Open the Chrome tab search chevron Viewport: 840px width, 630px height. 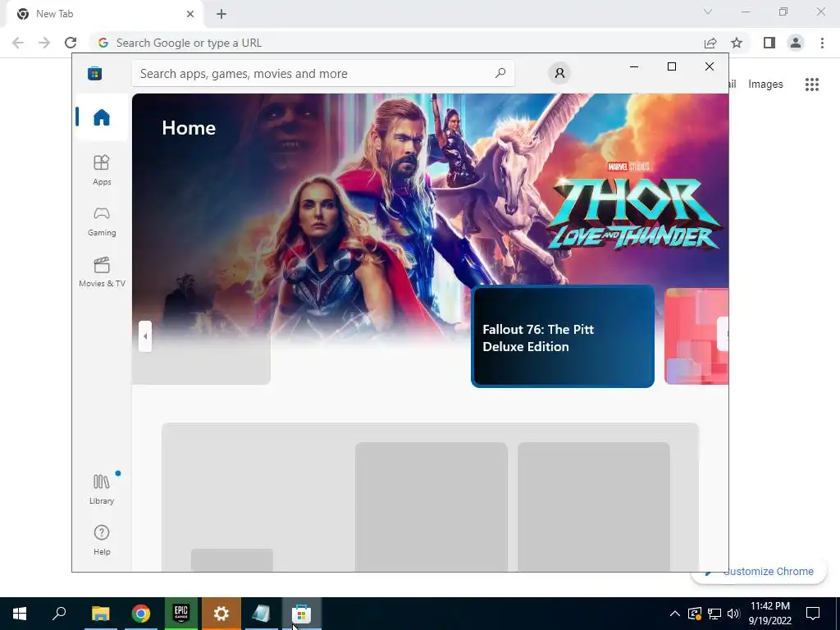tap(708, 11)
